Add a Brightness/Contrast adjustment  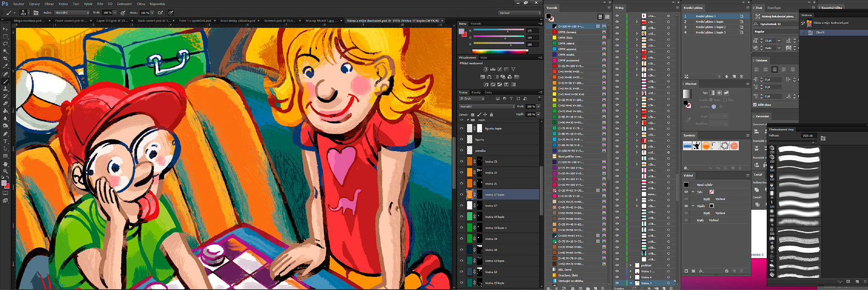click(486, 69)
